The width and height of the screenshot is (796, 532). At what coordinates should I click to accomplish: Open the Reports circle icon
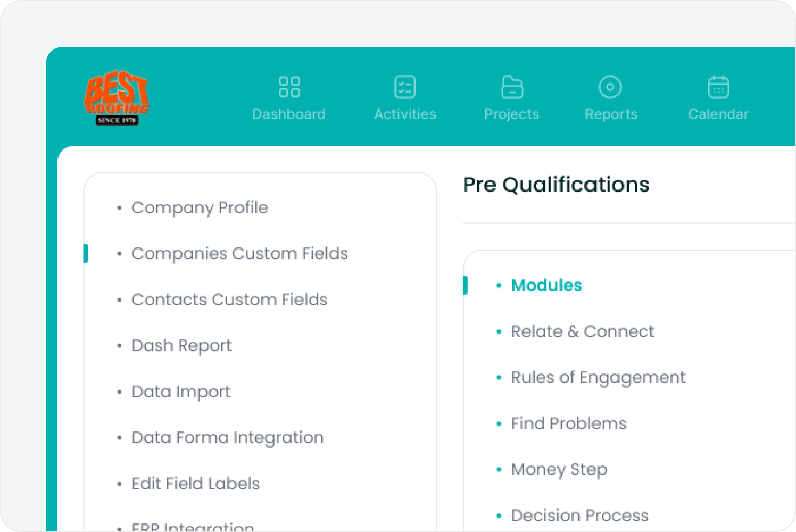click(610, 87)
